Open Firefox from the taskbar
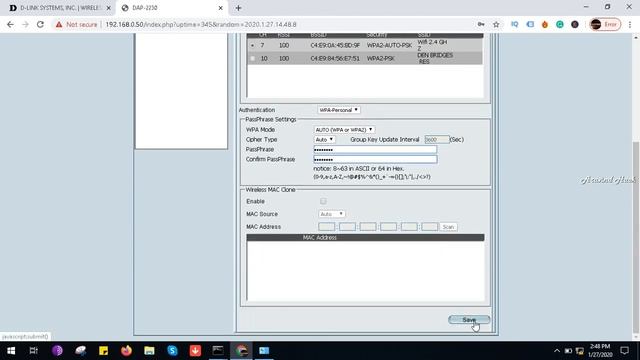This screenshot has height=360, width=640. (x=127, y=351)
